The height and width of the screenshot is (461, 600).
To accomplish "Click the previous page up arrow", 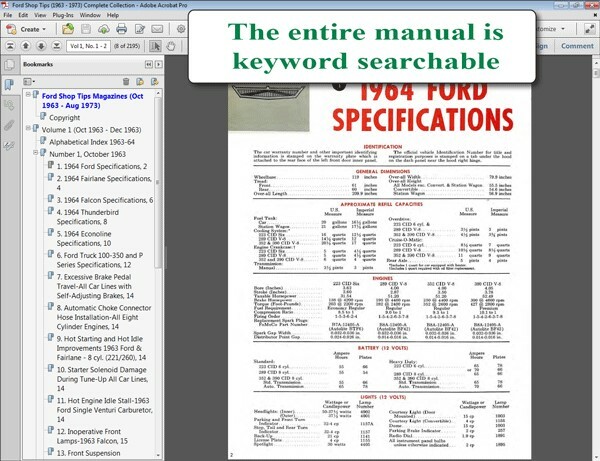I will (26, 46).
